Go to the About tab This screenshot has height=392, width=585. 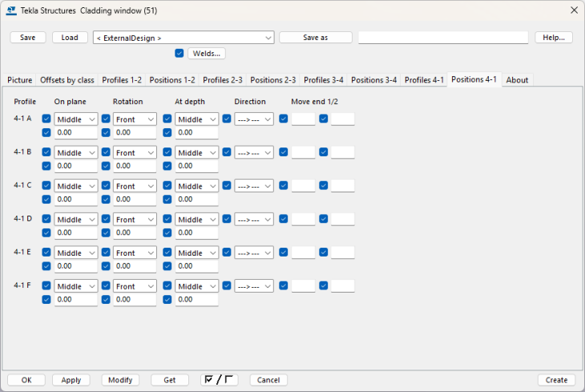[x=517, y=80]
